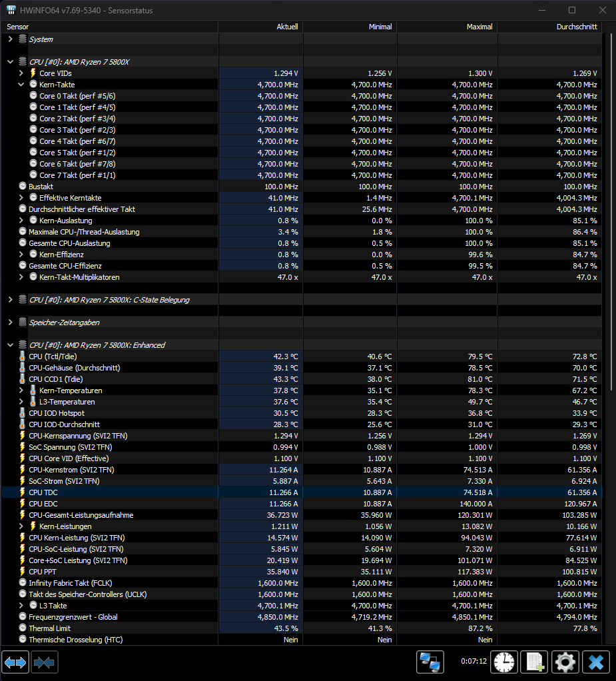This screenshot has width=616, height=681.
Task: Click the Sensor column header
Action: 109,27
